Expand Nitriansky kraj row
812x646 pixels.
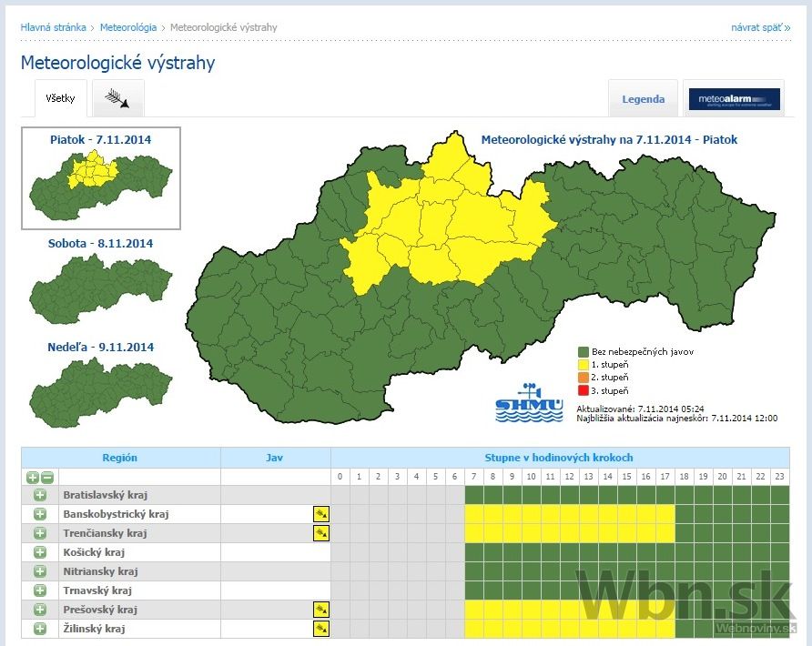coord(40,571)
